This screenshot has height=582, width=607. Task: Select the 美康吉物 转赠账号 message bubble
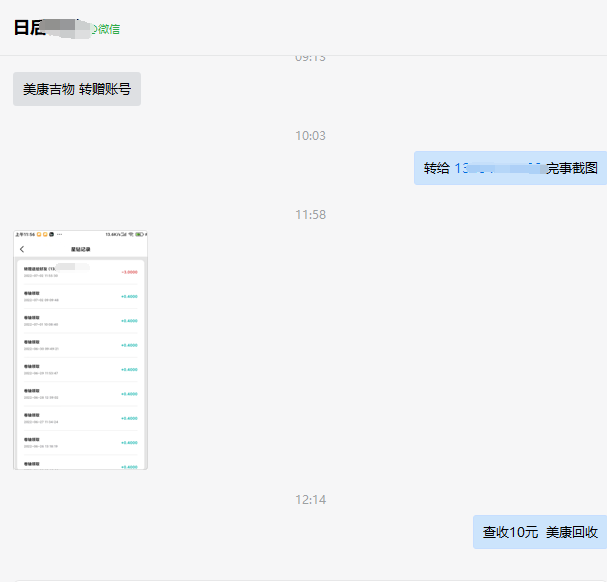77,89
